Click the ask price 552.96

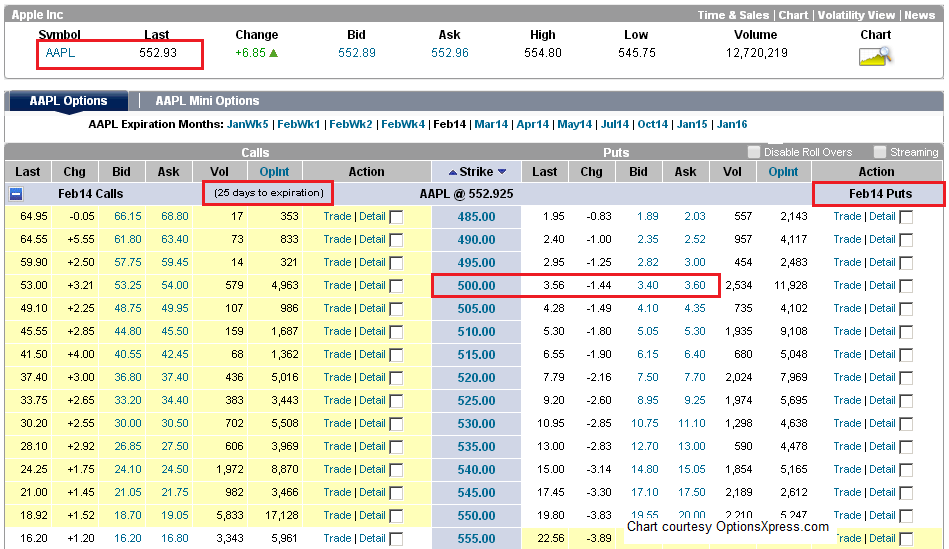[450, 53]
